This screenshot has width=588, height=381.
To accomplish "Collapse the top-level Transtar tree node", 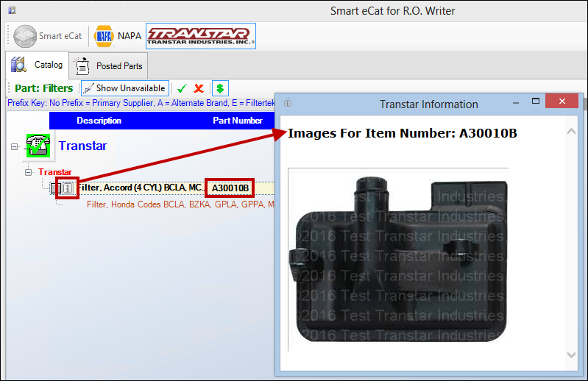I will pyautogui.click(x=15, y=146).
